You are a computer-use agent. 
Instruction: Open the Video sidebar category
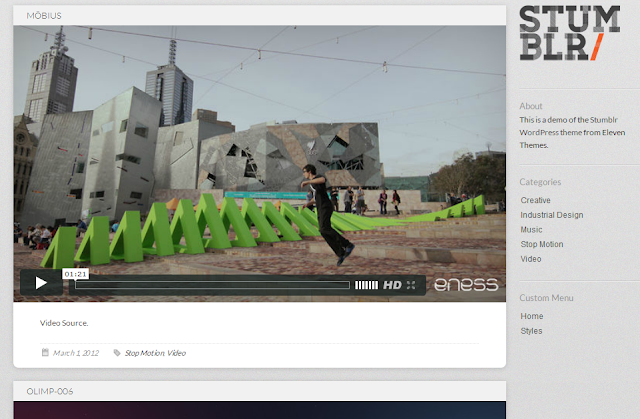531,259
